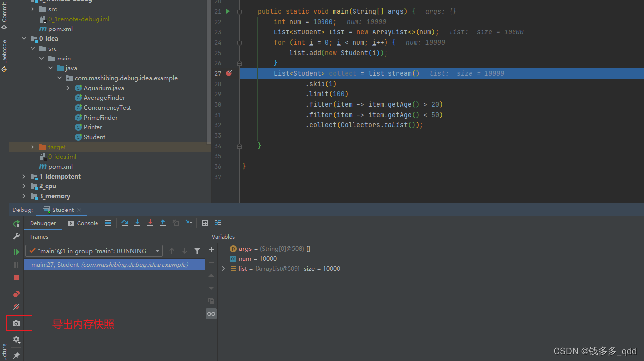Viewport: 644px width, 361px height.
Task: Collapse com.mashibing.debug.idea.example package
Action: [59, 78]
